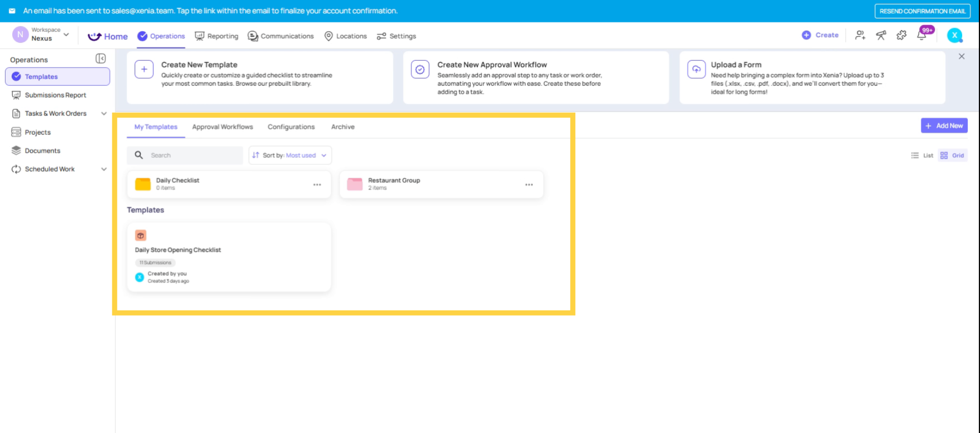The image size is (980, 433).
Task: Open Restaurant Group folder options menu
Action: pos(529,184)
